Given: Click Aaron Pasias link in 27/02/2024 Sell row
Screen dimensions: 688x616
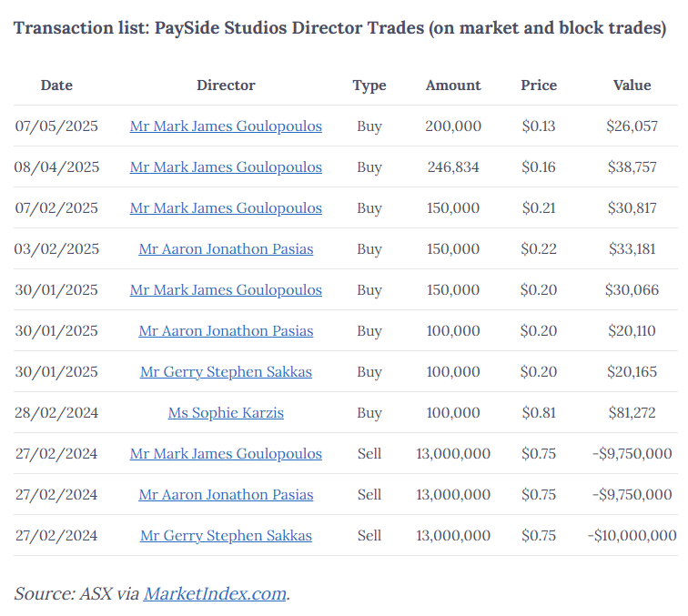Looking at the screenshot, I should pos(226,495).
